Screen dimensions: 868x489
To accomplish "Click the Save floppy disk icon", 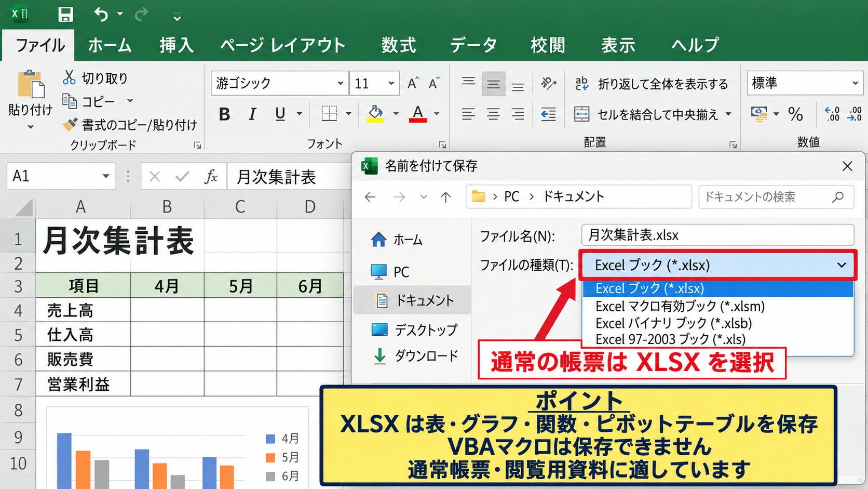I will coord(65,14).
